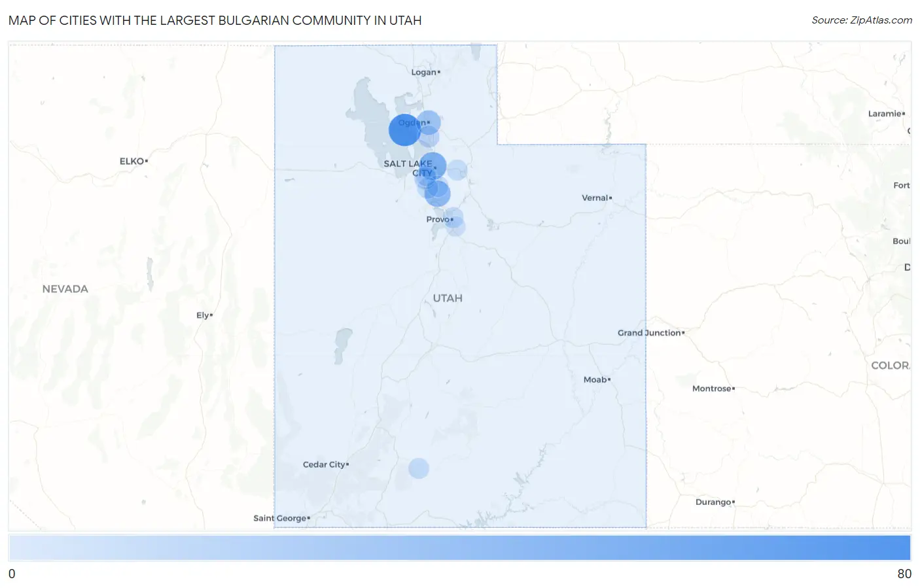Click the blue gradient legend bar

click(x=459, y=548)
